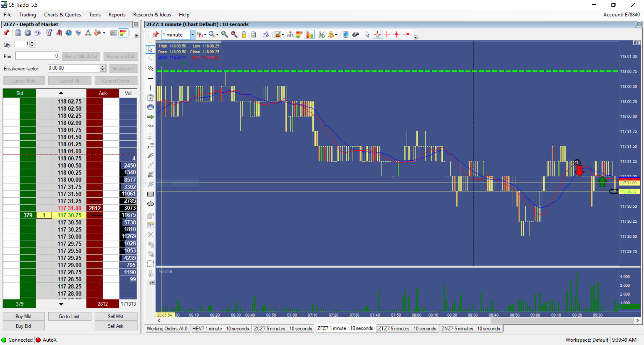The height and width of the screenshot is (345, 644).
Task: Click the up arrow above the price ladder
Action: tap(61, 93)
